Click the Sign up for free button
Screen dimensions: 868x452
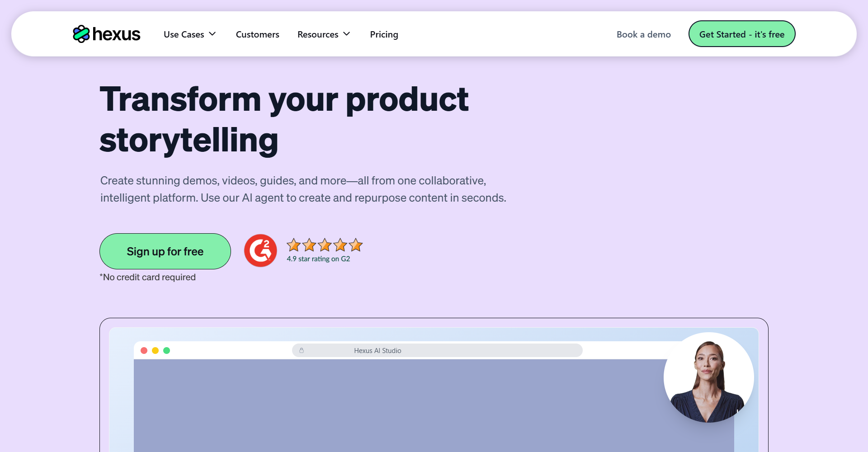coord(165,251)
